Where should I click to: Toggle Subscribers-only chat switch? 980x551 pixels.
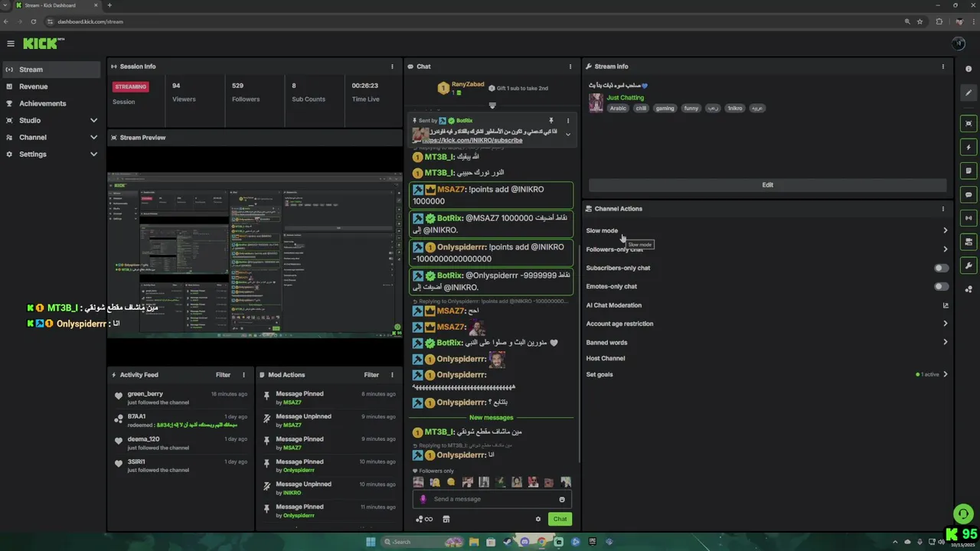(x=941, y=268)
